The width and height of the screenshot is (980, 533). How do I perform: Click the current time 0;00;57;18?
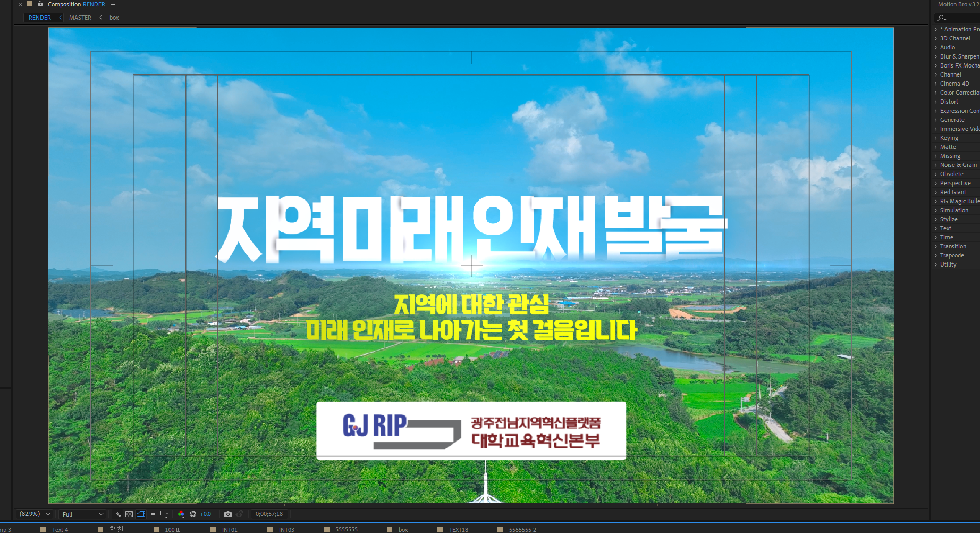click(269, 514)
